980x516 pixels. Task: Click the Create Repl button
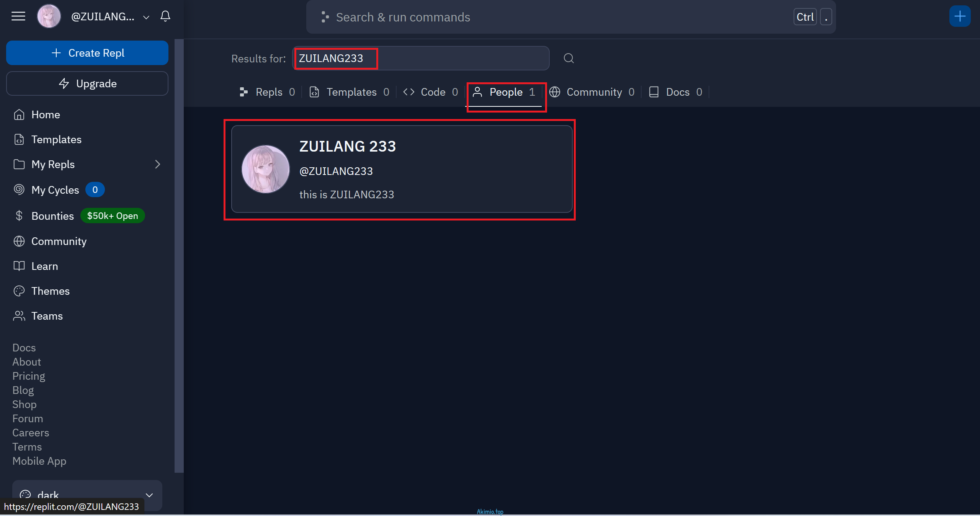[87, 53]
